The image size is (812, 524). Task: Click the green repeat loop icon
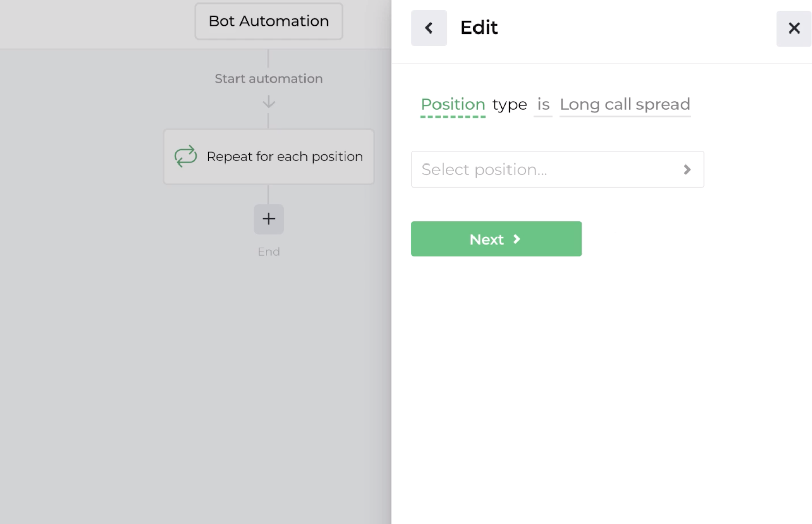(186, 156)
